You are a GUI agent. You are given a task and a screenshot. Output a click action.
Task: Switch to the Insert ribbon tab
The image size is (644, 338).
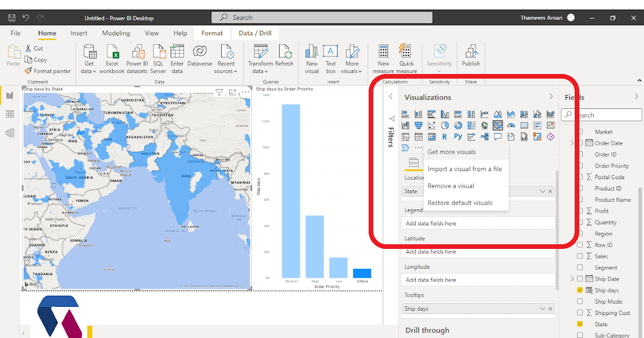point(79,33)
